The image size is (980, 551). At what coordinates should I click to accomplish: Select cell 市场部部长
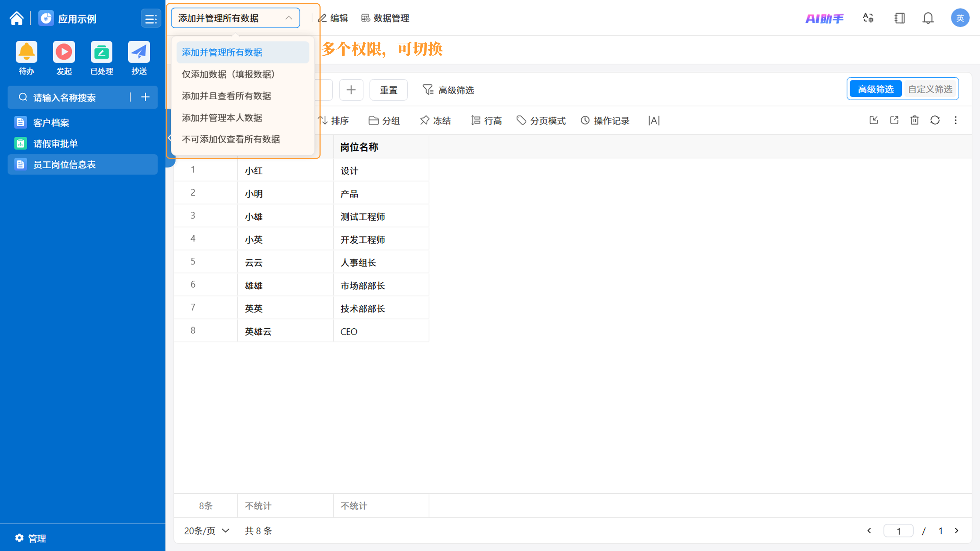[x=381, y=285]
